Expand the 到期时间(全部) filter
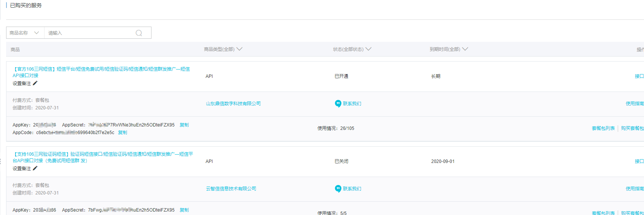Screen dimensions: 644x215 449,49
